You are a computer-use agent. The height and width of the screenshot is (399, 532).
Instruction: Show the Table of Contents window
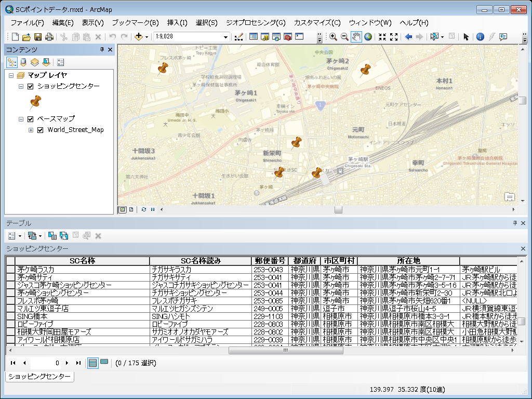(x=254, y=37)
